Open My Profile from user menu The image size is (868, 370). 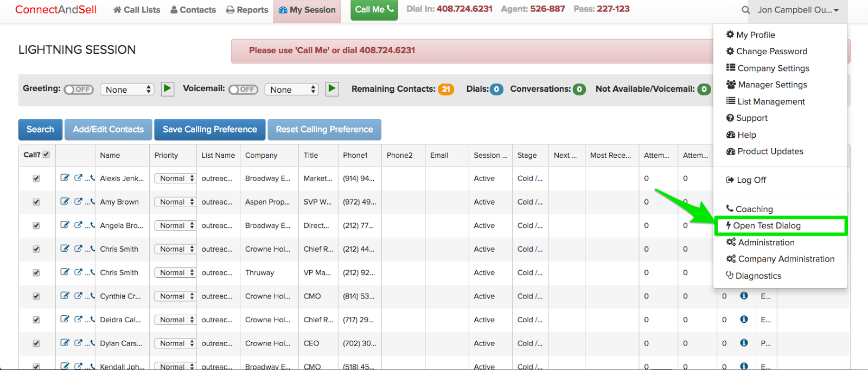point(751,35)
